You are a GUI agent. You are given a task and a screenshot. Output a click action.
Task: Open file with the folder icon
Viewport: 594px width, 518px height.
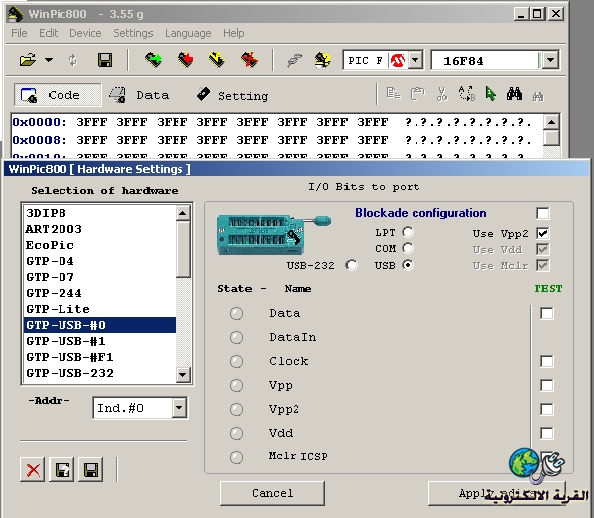tap(28, 60)
